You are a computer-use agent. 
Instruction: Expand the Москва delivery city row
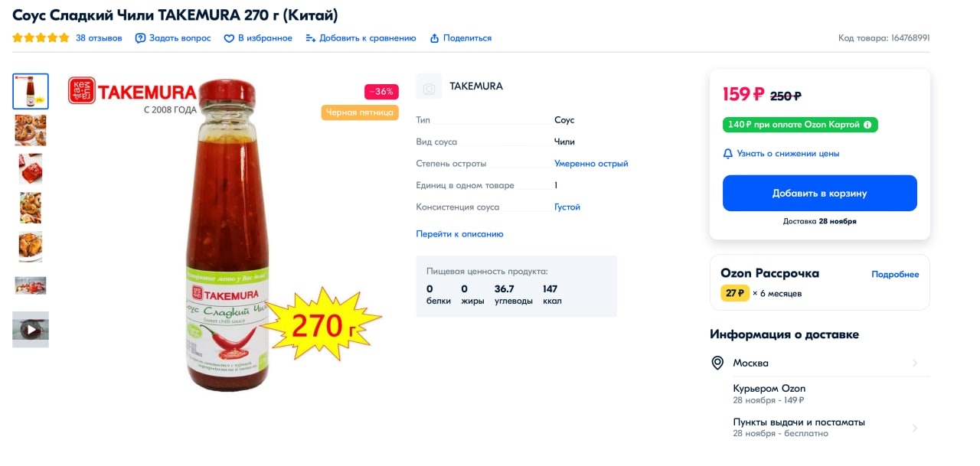(914, 363)
